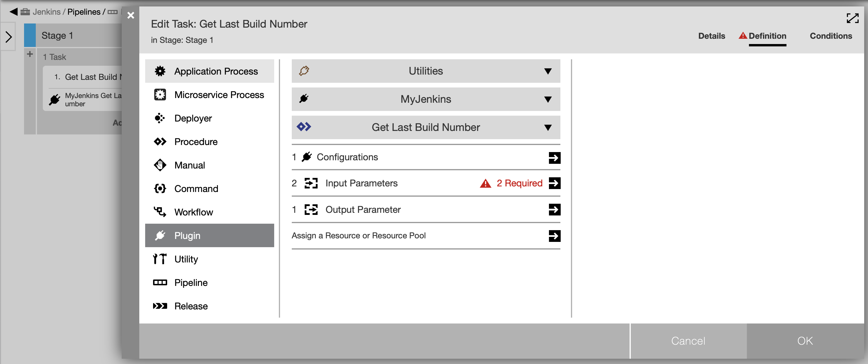Click the Workflow icon
Viewport: 868px width, 364px height.
pyautogui.click(x=160, y=212)
